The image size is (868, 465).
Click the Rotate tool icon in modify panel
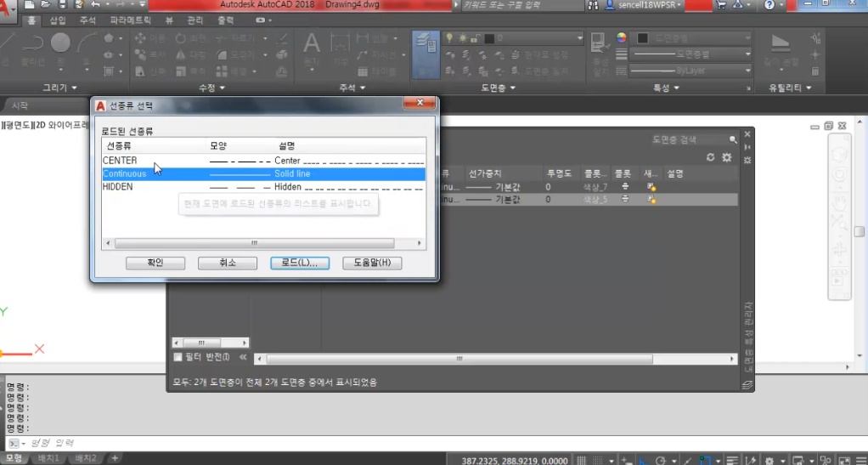click(181, 38)
